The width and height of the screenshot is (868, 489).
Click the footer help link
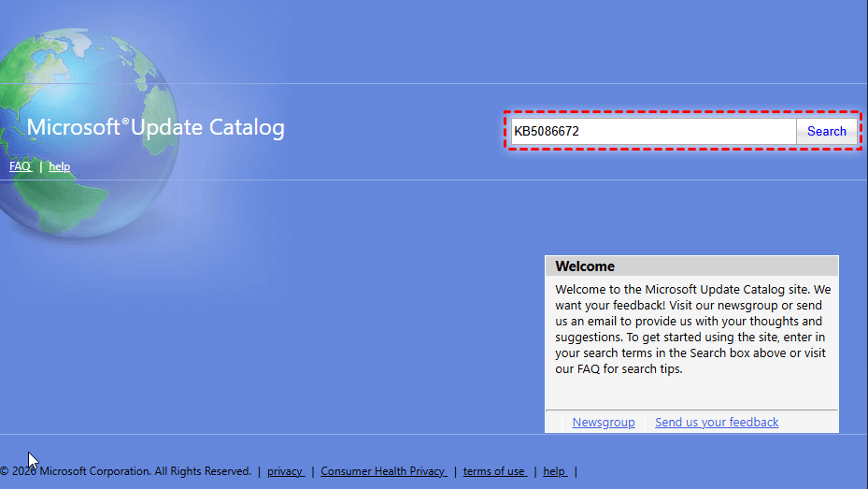555,471
